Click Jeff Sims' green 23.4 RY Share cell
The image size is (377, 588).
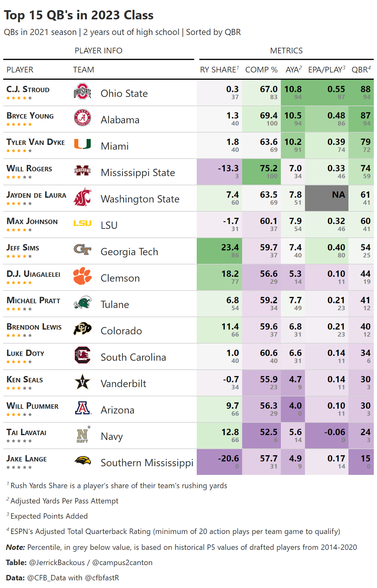coord(219,251)
